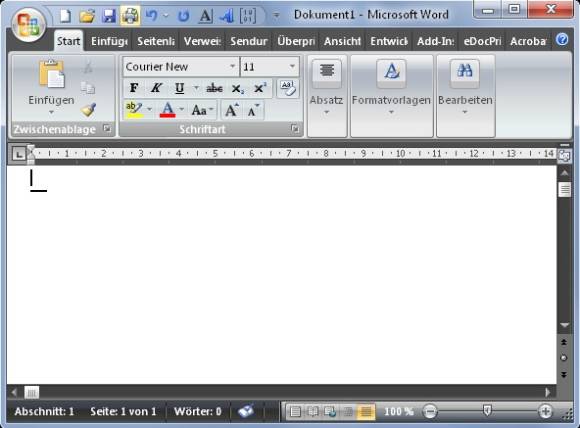The width and height of the screenshot is (580, 428).
Task: Open font color dropdown arrow
Action: [182, 109]
